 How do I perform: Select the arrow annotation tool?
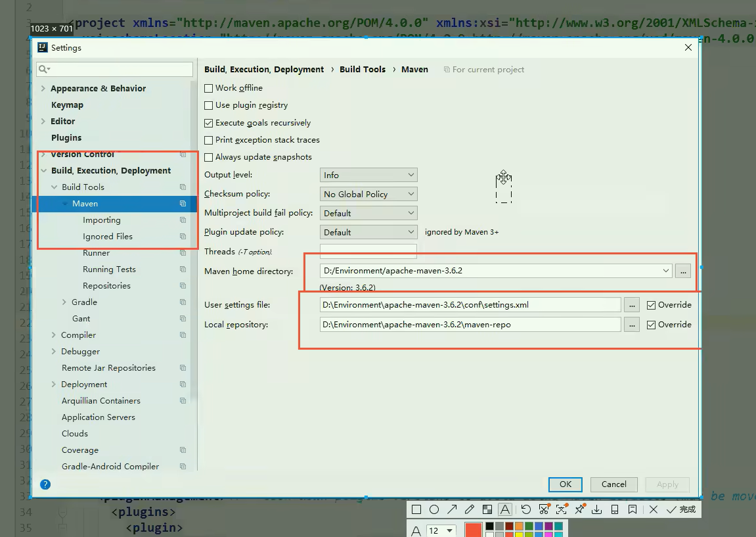coord(452,509)
